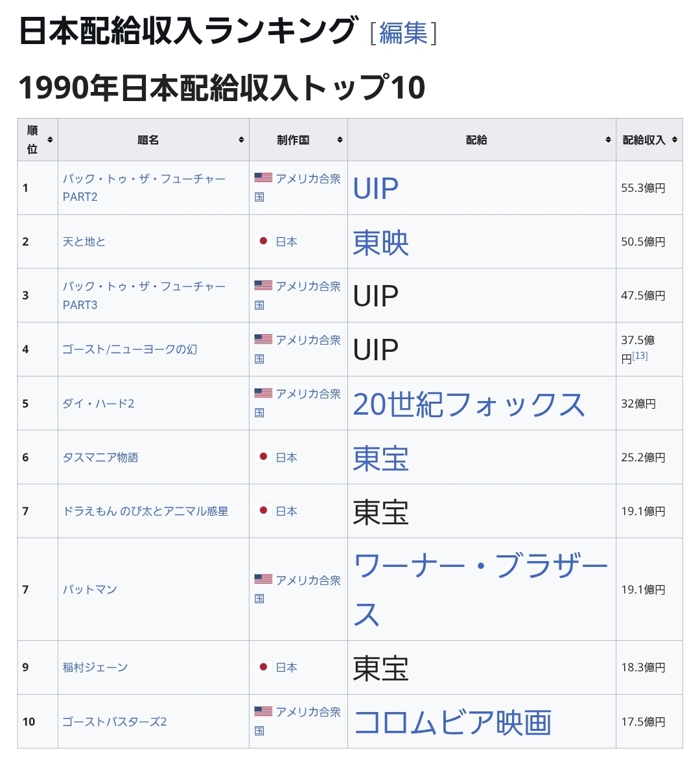Click the 稲村ジェーン title link
This screenshot has height=760, width=700.
(95, 667)
